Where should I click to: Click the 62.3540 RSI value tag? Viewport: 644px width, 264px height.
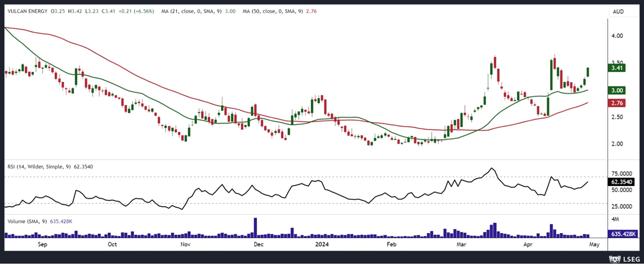[622, 182]
